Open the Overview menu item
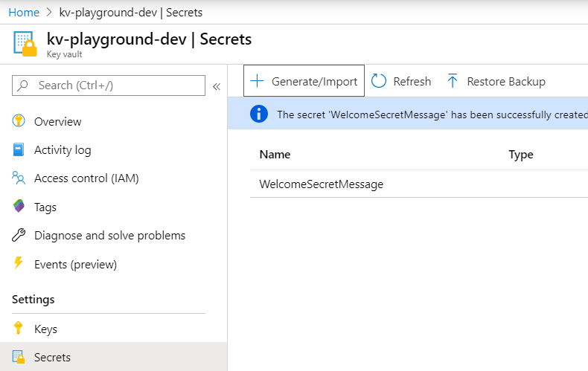The height and width of the screenshot is (371, 588). pyautogui.click(x=58, y=121)
